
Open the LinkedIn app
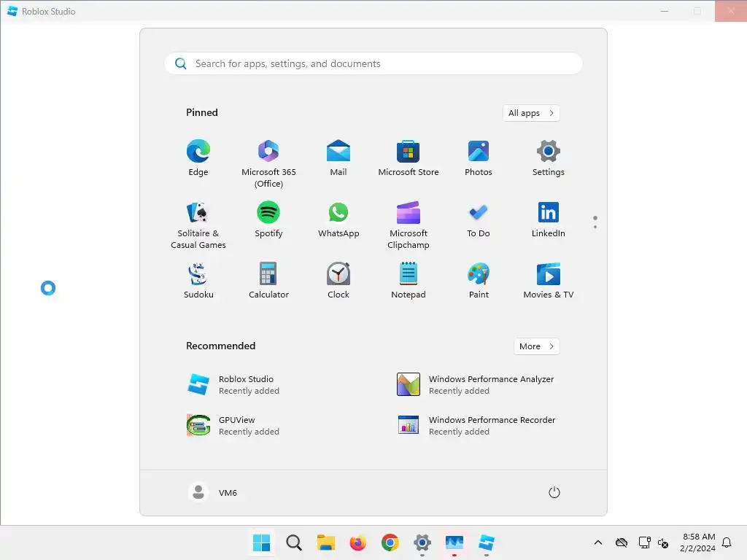pos(549,220)
